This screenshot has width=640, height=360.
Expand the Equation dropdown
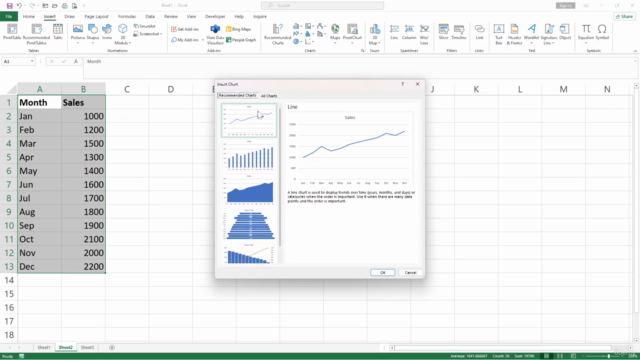pyautogui.click(x=586, y=43)
